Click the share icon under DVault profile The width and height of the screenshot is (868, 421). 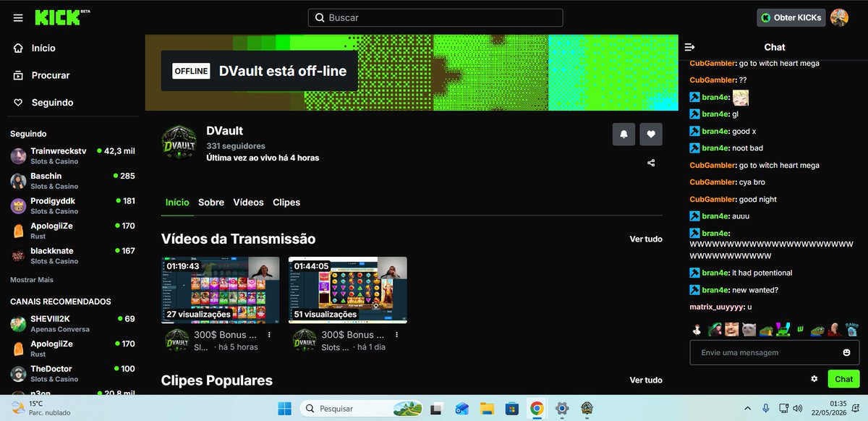tap(651, 163)
